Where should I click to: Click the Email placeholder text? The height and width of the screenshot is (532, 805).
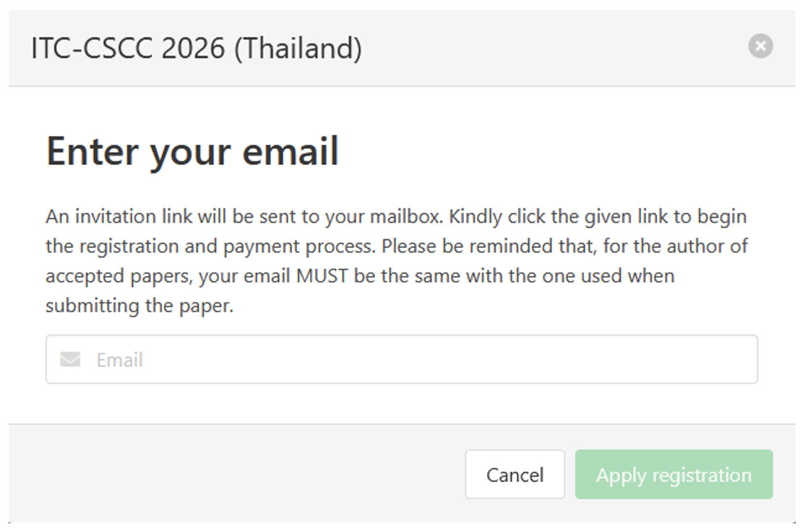coord(120,359)
